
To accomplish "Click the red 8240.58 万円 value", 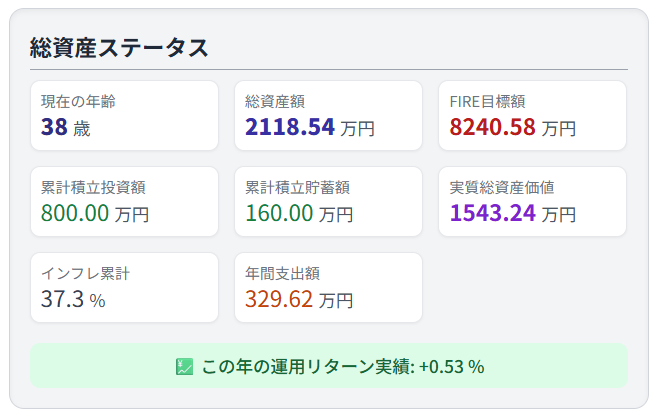I will tap(513, 127).
